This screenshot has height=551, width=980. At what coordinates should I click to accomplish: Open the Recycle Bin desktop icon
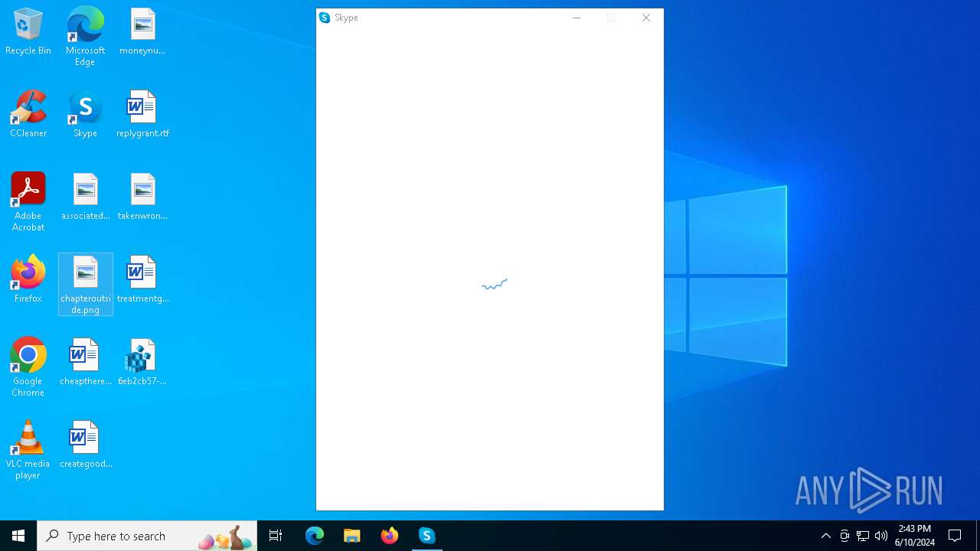28,32
